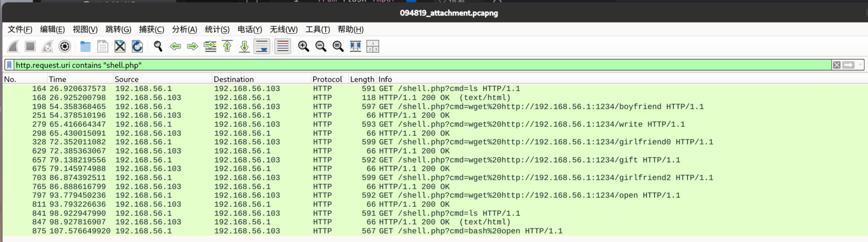
Task: Sort by the Destination column header
Action: point(262,79)
